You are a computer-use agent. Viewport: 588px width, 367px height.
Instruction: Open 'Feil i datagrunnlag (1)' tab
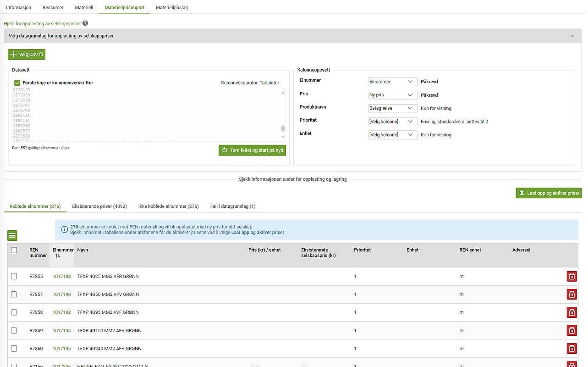[x=233, y=206]
